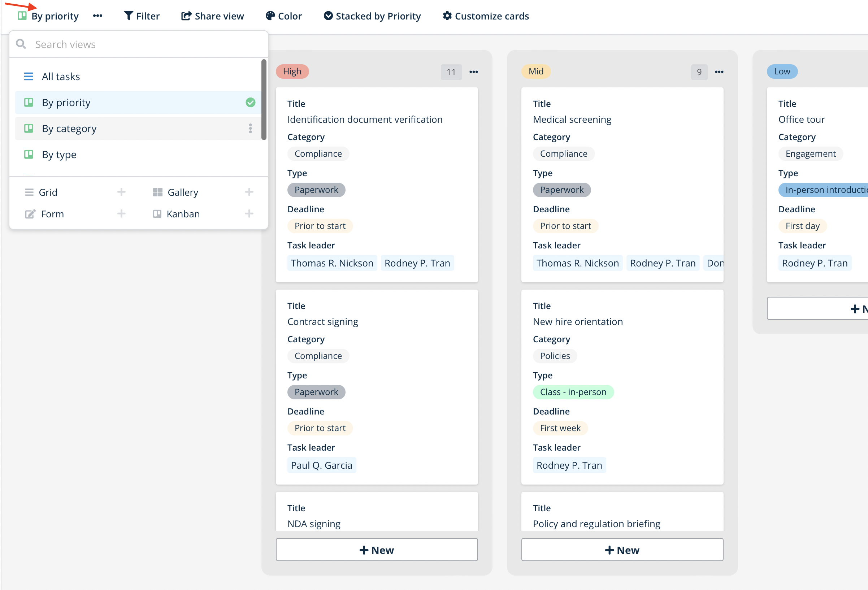This screenshot has height=590, width=868.
Task: Switch to the By type view
Action: click(59, 155)
